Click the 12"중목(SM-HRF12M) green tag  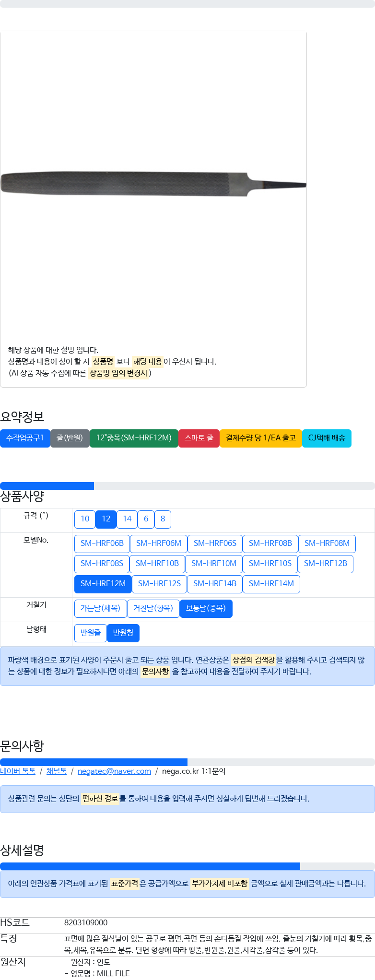[134, 438]
